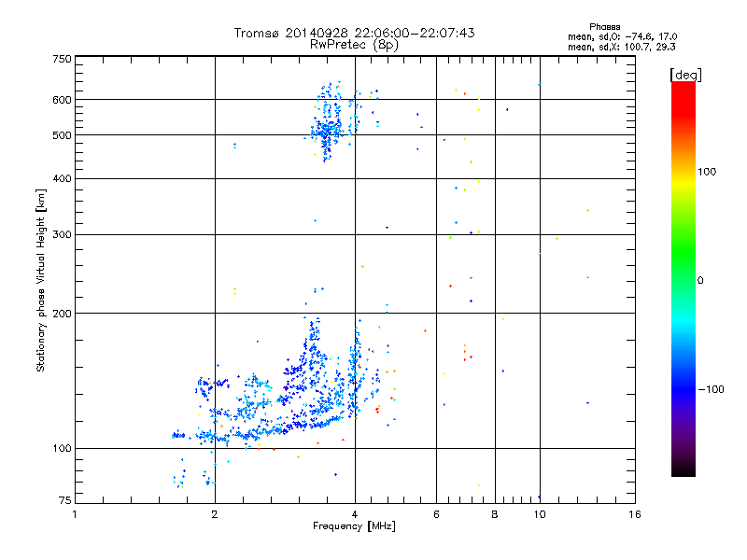Screen dimensions: 747x560
Task: Click the dense blue echo cluster near 500 km
Action: pos(326,131)
